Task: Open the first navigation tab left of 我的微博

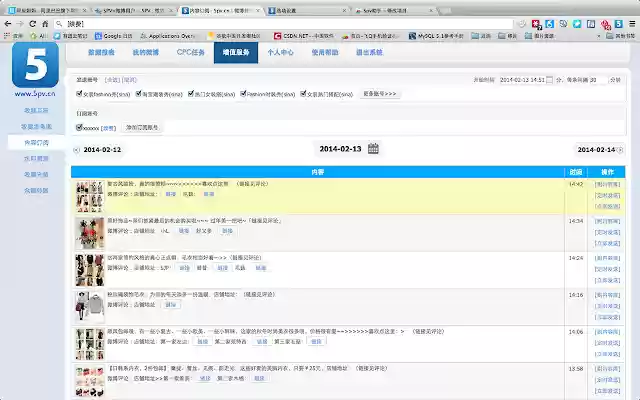Action: (101, 52)
